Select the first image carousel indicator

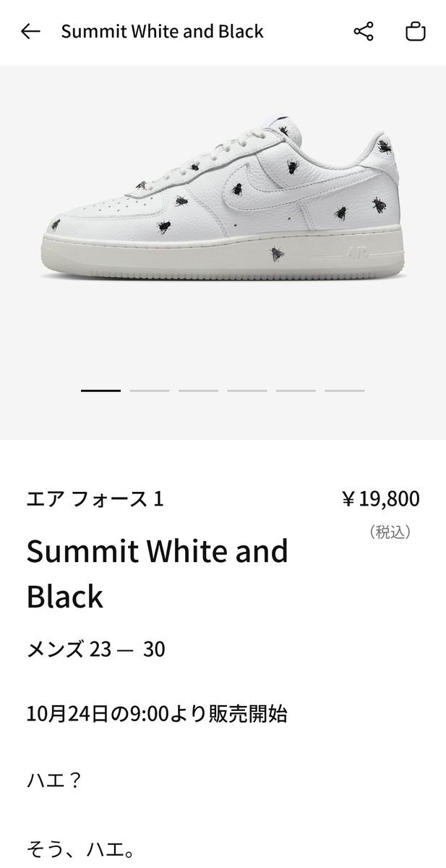[x=100, y=391]
